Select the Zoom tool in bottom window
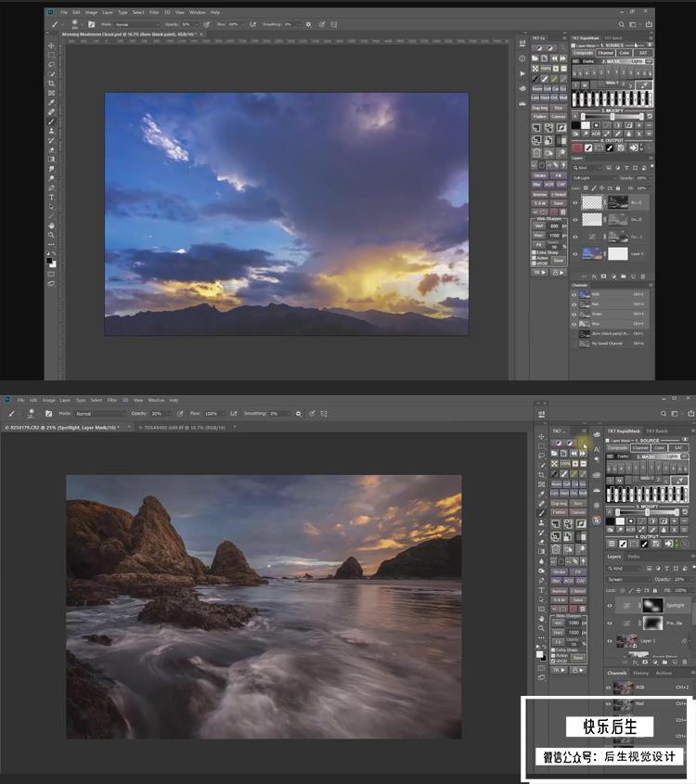Screen dimensions: 696x784 coord(542,628)
